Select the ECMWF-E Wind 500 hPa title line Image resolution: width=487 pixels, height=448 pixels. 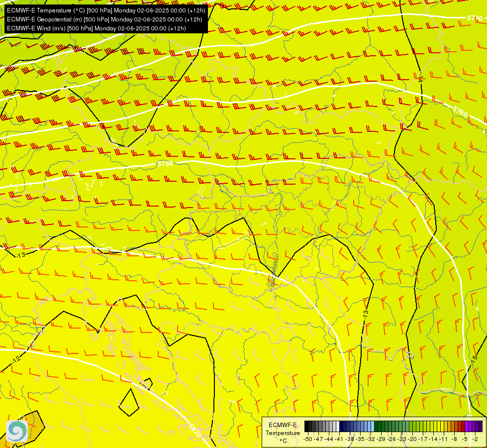97,28
